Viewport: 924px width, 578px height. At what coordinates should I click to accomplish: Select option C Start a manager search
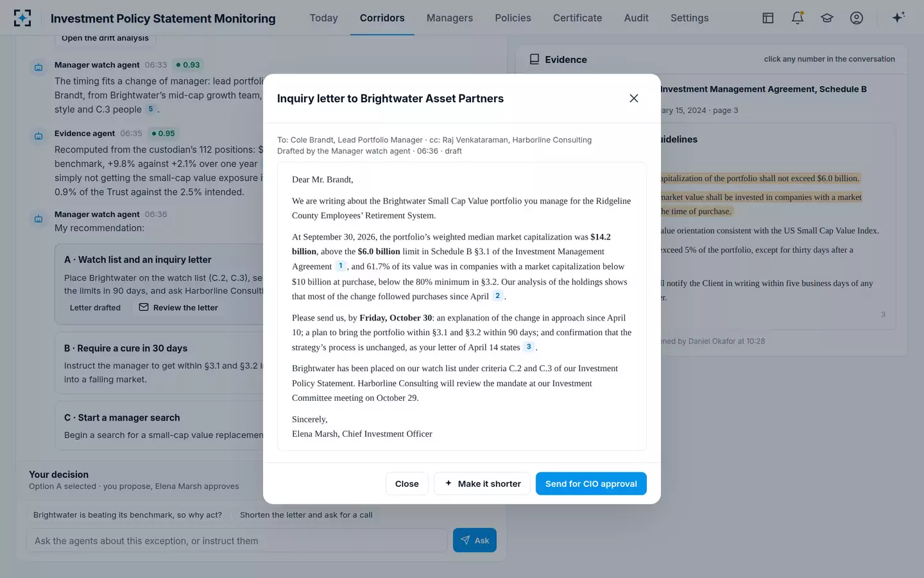pos(160,426)
